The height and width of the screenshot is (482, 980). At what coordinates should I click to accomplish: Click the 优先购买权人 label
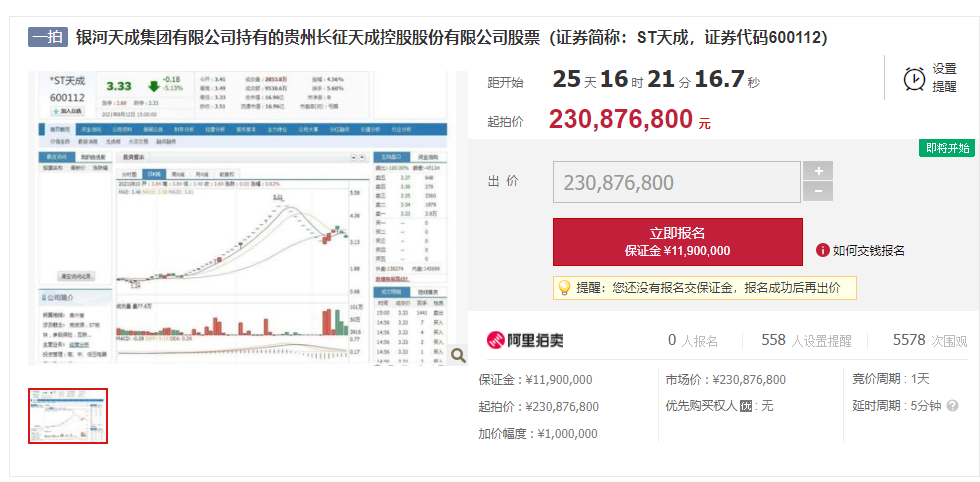(701, 406)
